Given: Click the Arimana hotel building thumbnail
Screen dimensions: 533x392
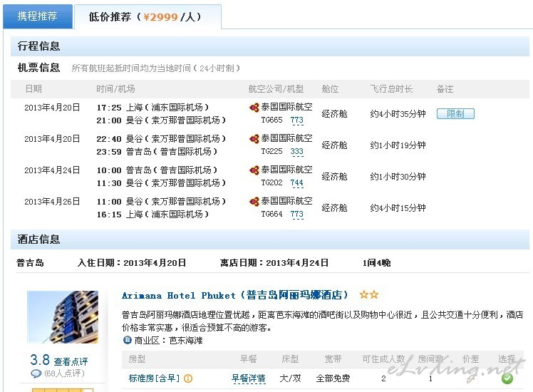Looking at the screenshot, I should pos(63,317).
